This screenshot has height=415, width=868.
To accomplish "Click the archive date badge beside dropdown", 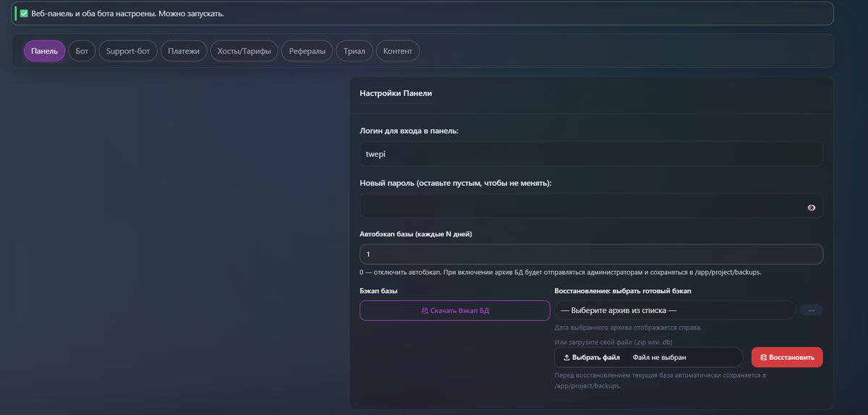I will coord(811,310).
